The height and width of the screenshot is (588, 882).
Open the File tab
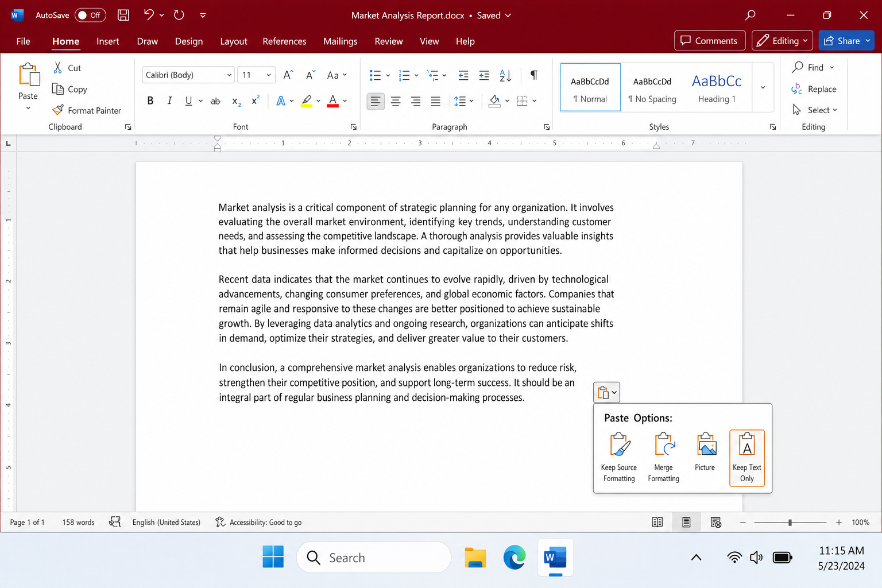tap(24, 41)
